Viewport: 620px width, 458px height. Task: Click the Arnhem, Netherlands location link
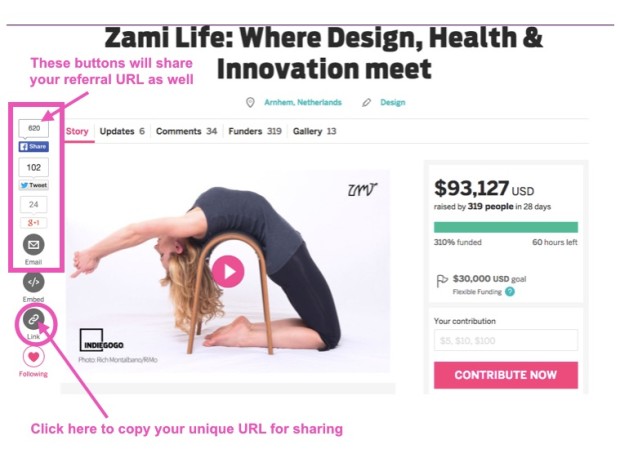point(303,102)
